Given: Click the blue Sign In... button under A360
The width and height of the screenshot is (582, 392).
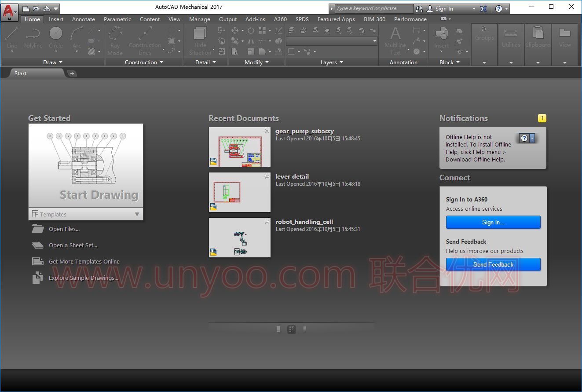Looking at the screenshot, I should (x=493, y=222).
